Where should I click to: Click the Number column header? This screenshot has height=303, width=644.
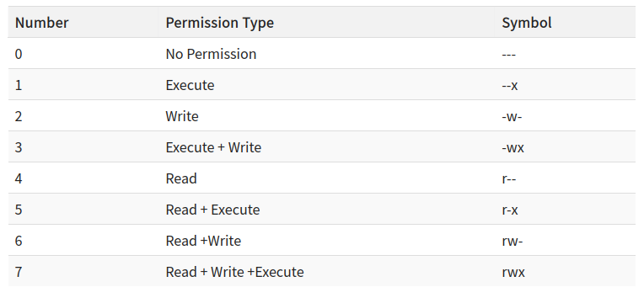coord(41,23)
